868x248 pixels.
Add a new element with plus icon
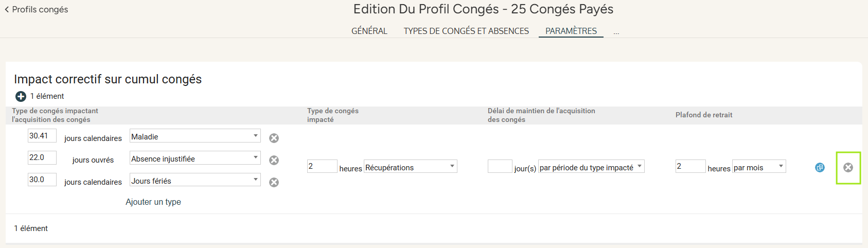(21, 96)
